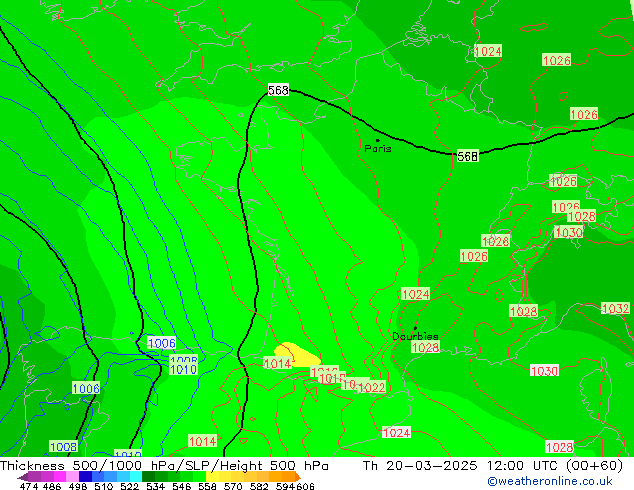This screenshot has height=490, width=634.
Task: Click the topmost 1024 isobar label
Action: (488, 51)
